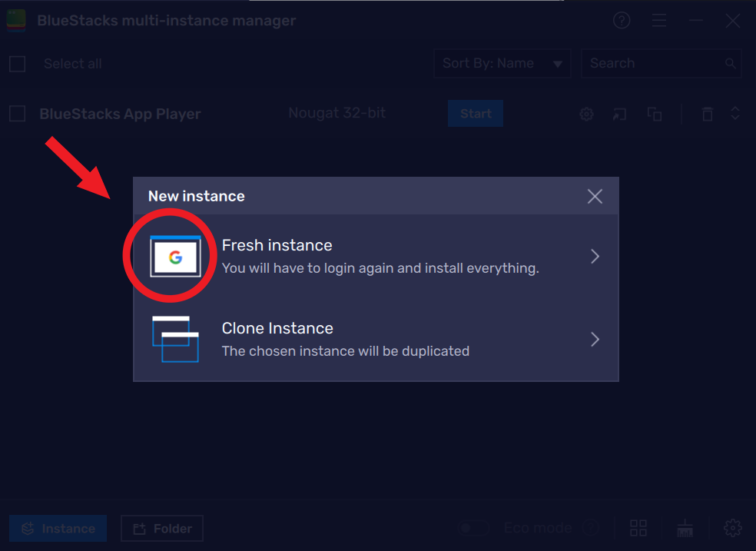Open the Eco mode help icon
Viewport: 756px width, 551px height.
coord(589,529)
